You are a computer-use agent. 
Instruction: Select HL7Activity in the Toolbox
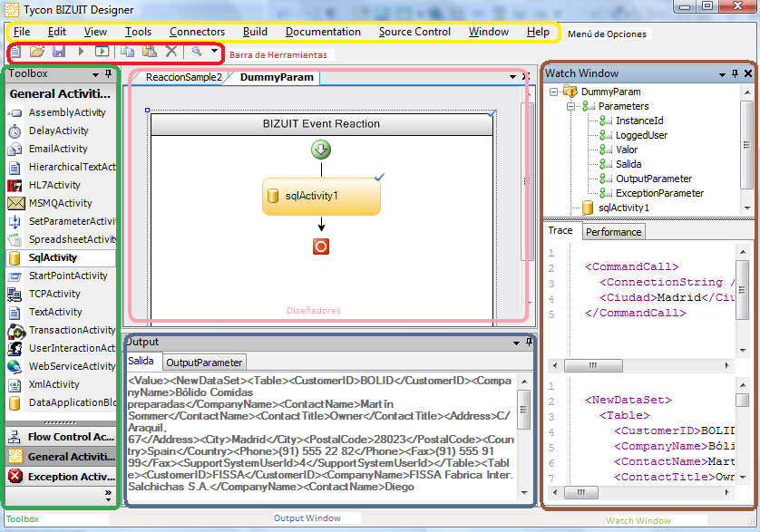(62, 185)
